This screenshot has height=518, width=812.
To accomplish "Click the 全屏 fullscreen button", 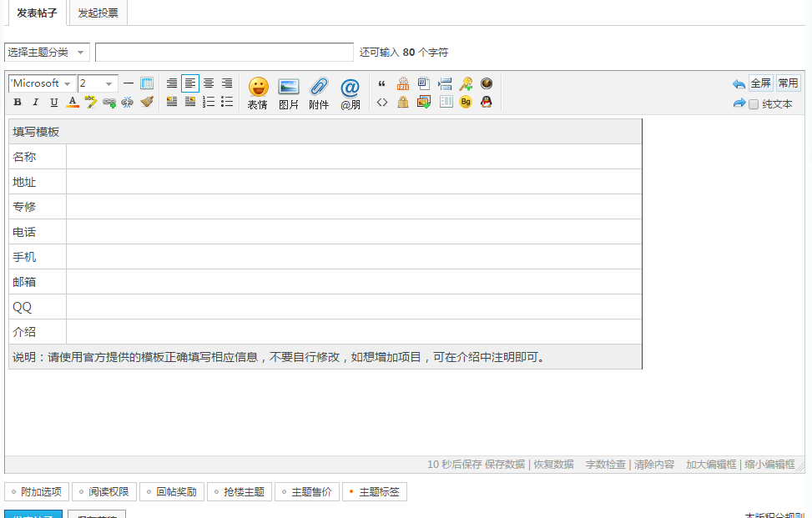I will (x=760, y=83).
